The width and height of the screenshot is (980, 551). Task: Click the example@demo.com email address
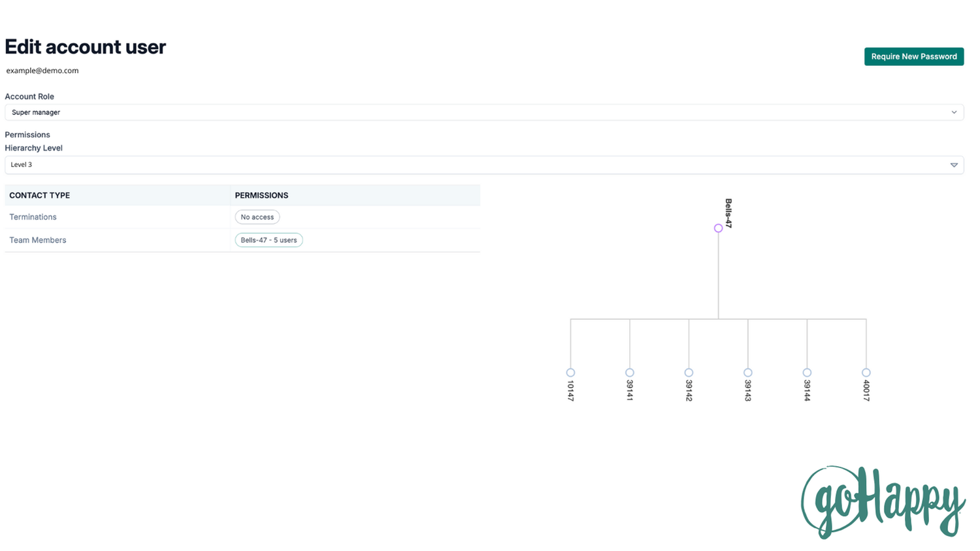click(x=42, y=71)
